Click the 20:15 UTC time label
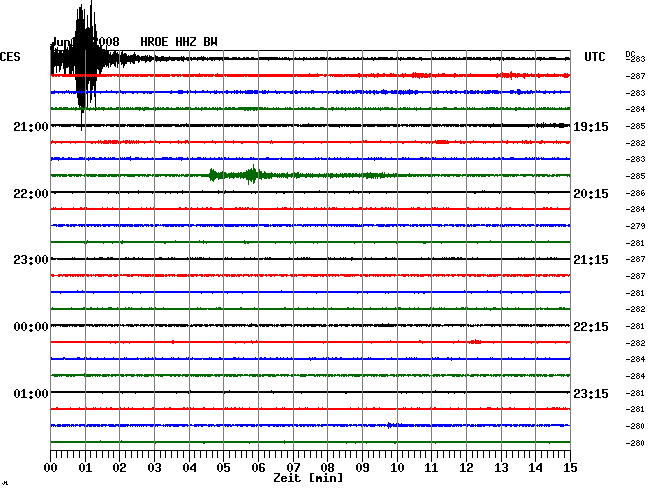Screen dimensions: 650x494 (591, 194)
